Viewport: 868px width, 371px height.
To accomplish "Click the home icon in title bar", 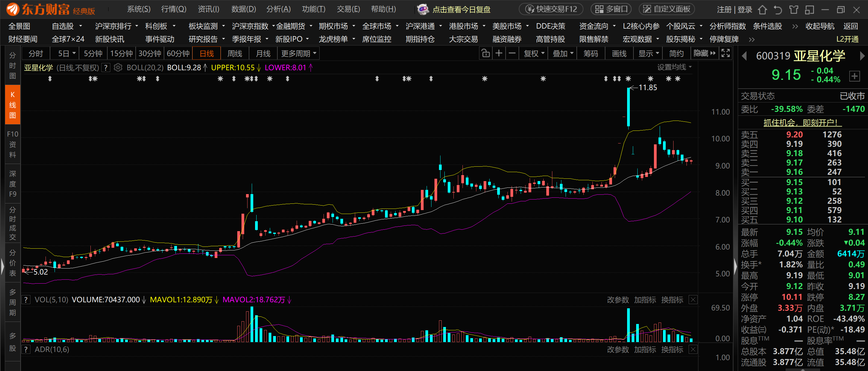I will [762, 9].
